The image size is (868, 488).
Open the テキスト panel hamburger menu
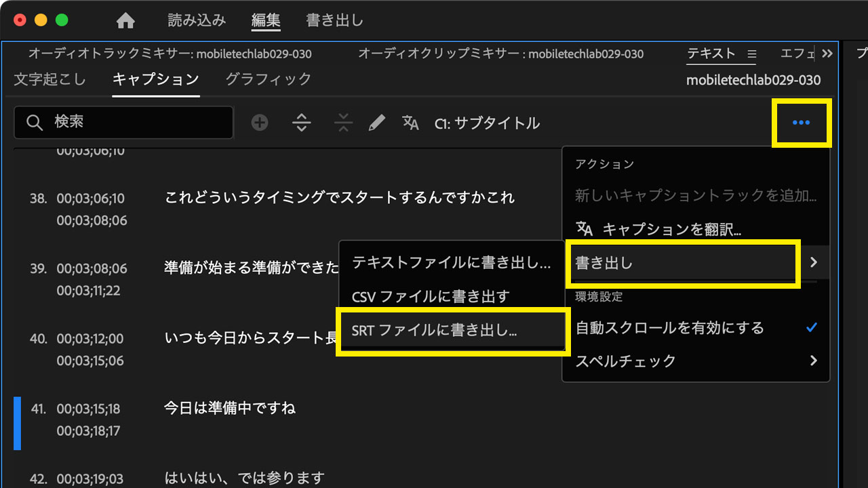751,54
